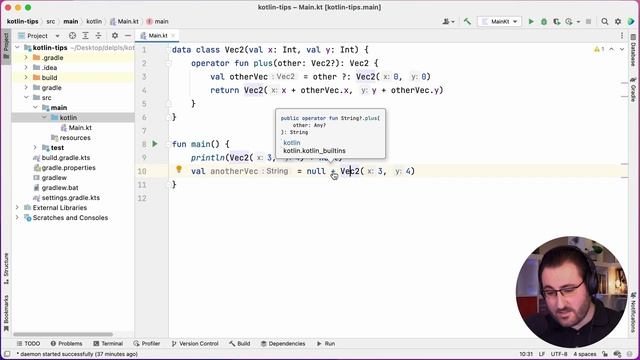Expand the gradle folder
This screenshot has width=640, height=360.
click(26, 88)
